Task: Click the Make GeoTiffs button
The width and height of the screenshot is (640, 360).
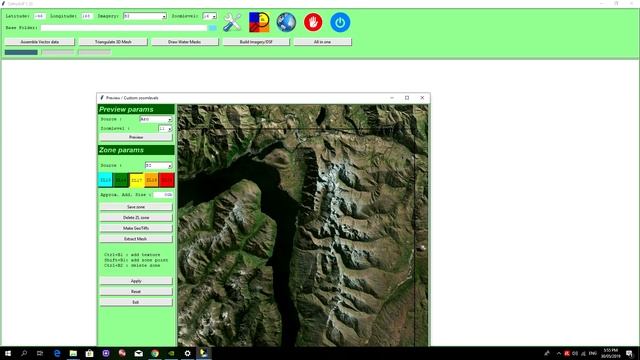Action: (x=136, y=228)
